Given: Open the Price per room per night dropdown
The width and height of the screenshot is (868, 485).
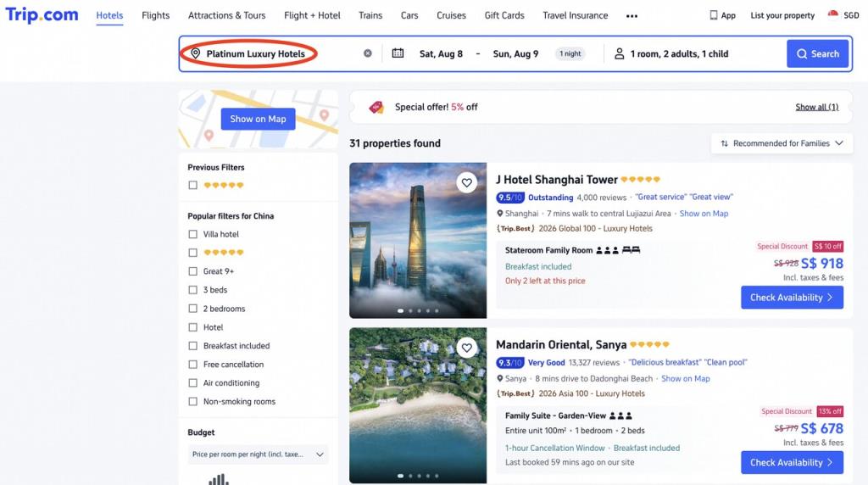Looking at the screenshot, I should (258, 454).
